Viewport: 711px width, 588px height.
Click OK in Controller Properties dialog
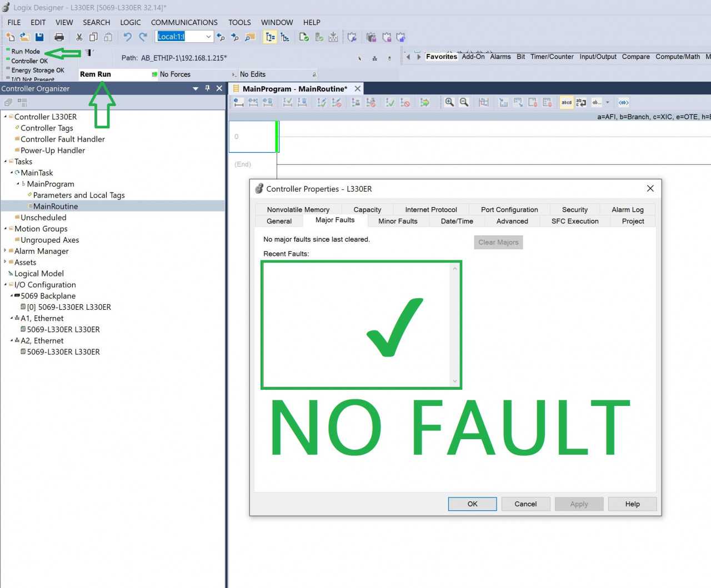tap(472, 504)
